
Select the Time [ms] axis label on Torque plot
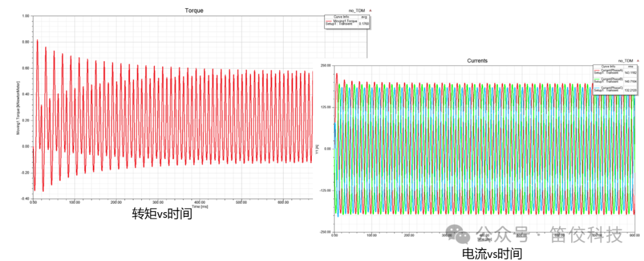[199, 207]
